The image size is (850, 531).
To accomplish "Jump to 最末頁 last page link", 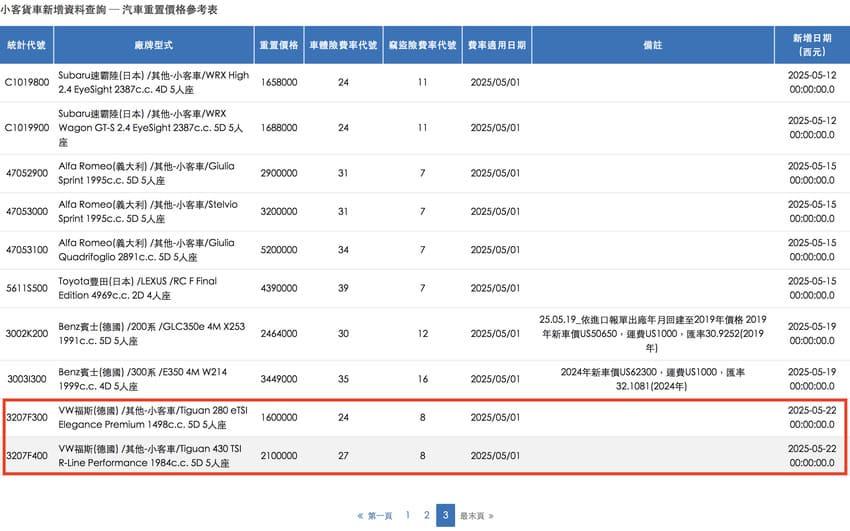I will tap(477, 516).
